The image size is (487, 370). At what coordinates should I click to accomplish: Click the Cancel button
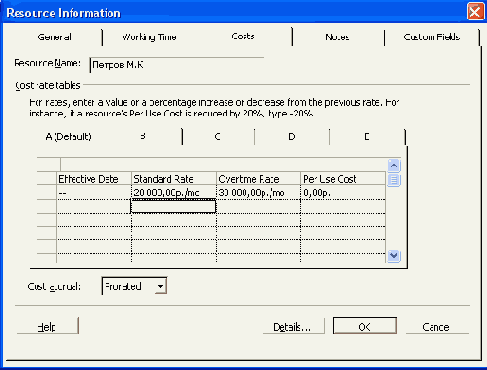pyautogui.click(x=436, y=327)
